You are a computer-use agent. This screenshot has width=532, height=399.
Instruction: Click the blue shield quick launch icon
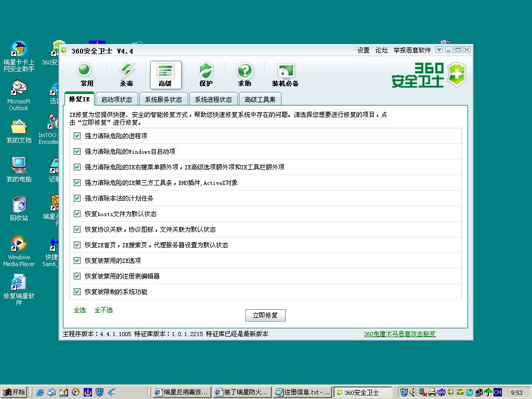tap(99, 392)
